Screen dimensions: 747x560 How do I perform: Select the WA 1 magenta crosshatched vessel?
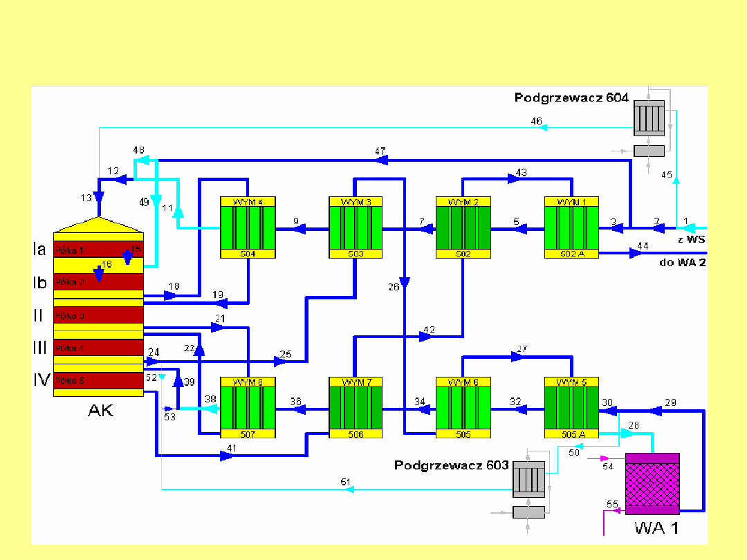[x=652, y=484]
